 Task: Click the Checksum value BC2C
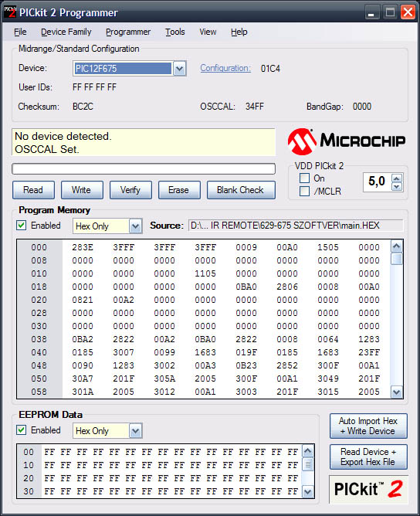click(x=83, y=107)
